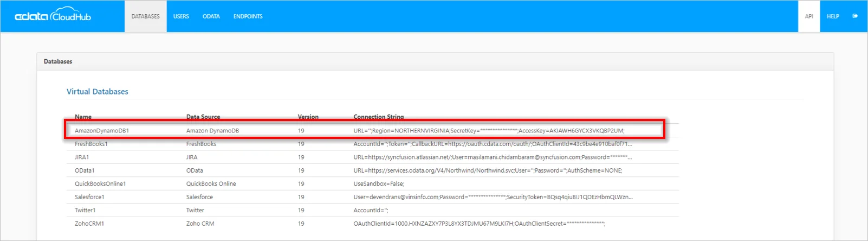Select the Twitter1 database name
Viewport: 868px width, 241px height.
[x=85, y=211]
